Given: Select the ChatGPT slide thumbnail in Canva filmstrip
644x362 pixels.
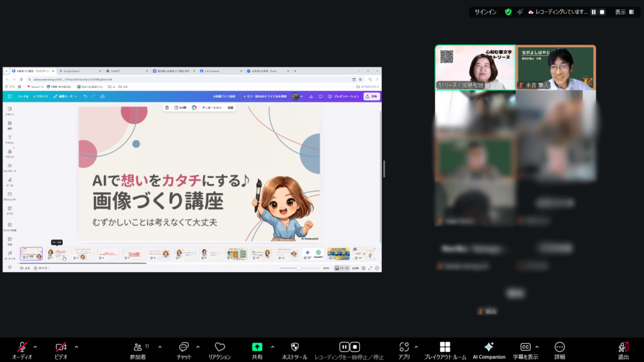Looking at the screenshot, I should click(x=313, y=253).
